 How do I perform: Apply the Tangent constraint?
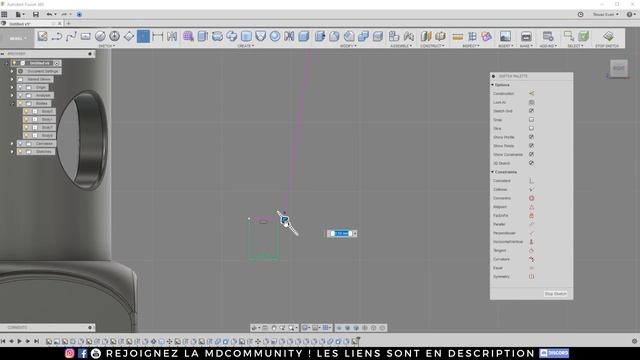coord(531,251)
